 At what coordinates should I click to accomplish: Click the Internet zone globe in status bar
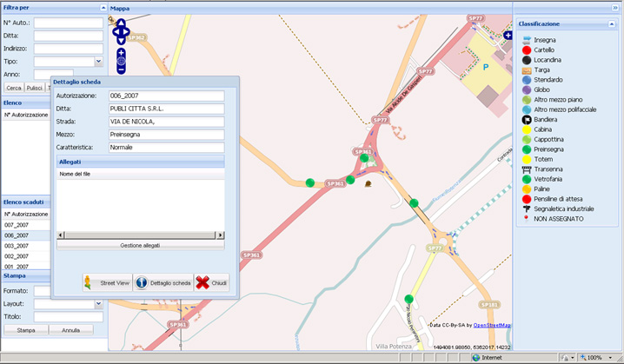coord(475,358)
